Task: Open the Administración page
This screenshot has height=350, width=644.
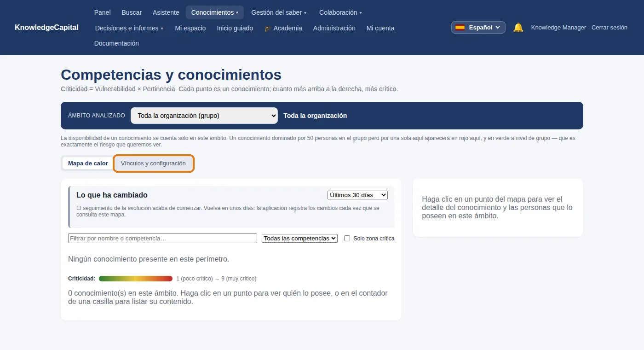Action: tap(334, 28)
